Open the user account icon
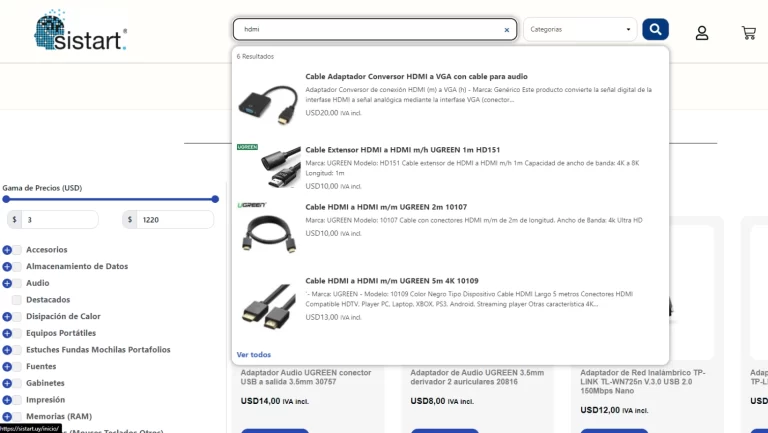Image resolution: width=768 pixels, height=433 pixels. click(x=702, y=33)
